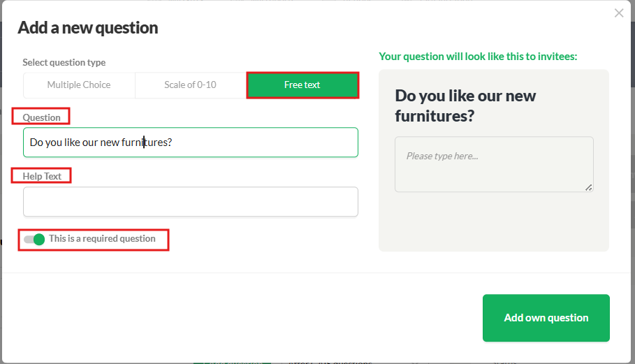
Task: Focus the empty Help Text field
Action: [191, 202]
